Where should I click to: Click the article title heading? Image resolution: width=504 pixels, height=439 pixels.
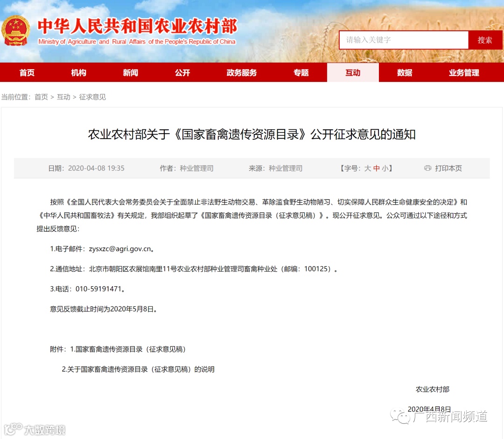tap(252, 135)
